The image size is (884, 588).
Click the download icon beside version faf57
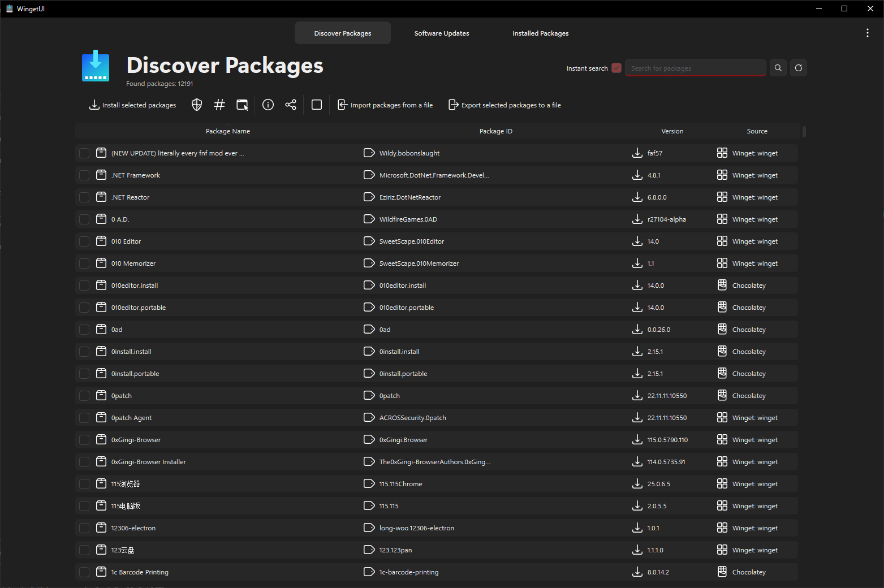coord(637,153)
